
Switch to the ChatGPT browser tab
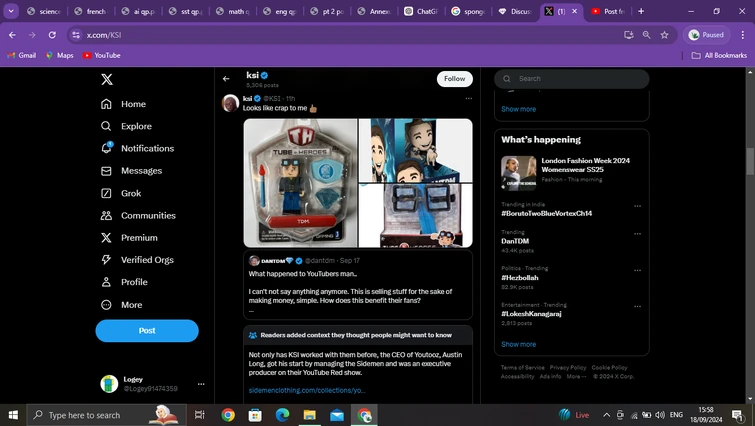421,11
